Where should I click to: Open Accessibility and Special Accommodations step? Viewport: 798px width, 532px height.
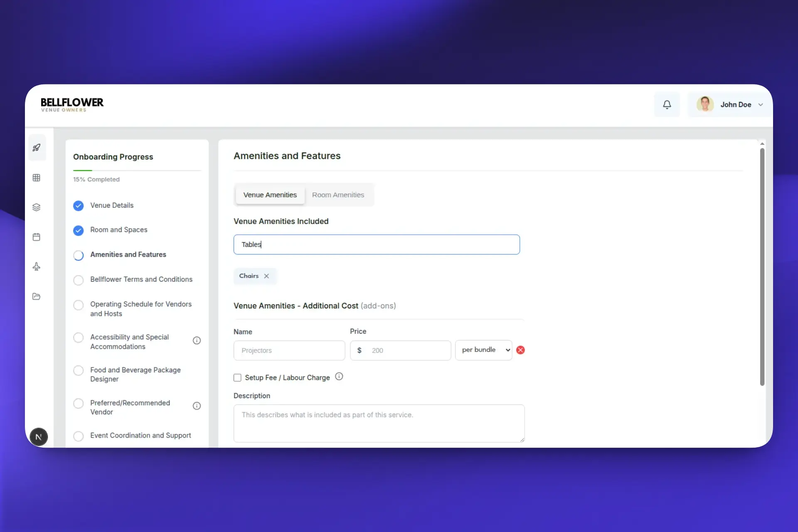point(129,342)
